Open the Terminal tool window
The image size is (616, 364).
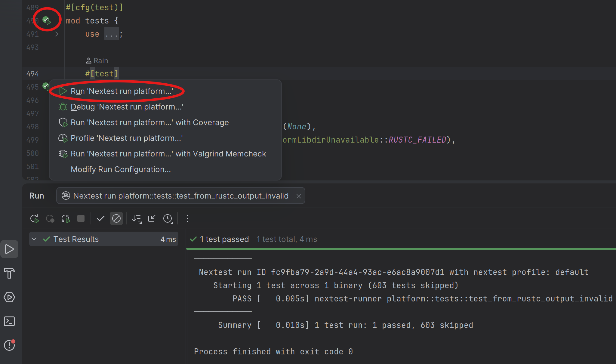pos(9,321)
